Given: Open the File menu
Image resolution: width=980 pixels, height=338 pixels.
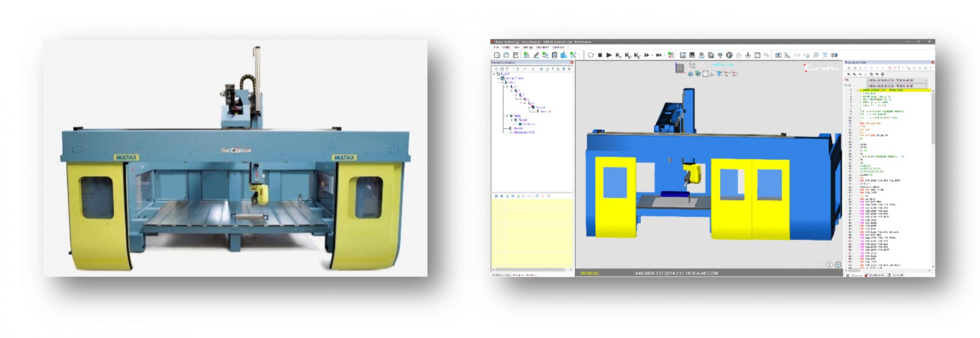Looking at the screenshot, I should [496, 47].
